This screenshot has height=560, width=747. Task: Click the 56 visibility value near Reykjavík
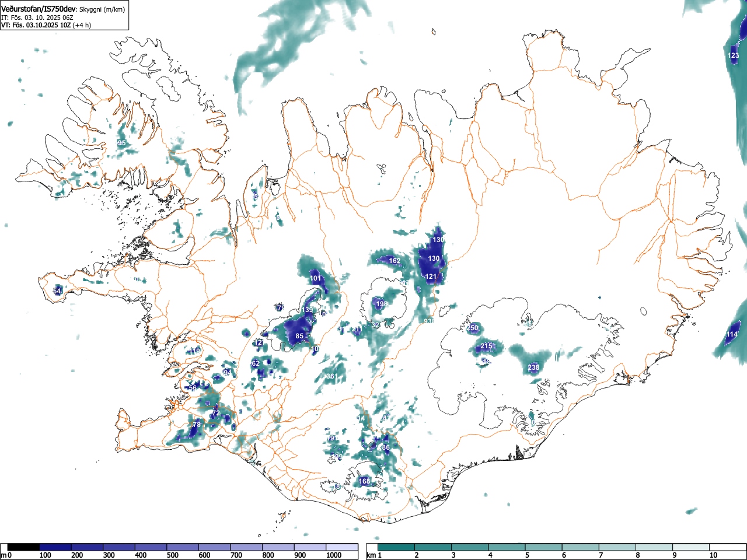(x=193, y=388)
